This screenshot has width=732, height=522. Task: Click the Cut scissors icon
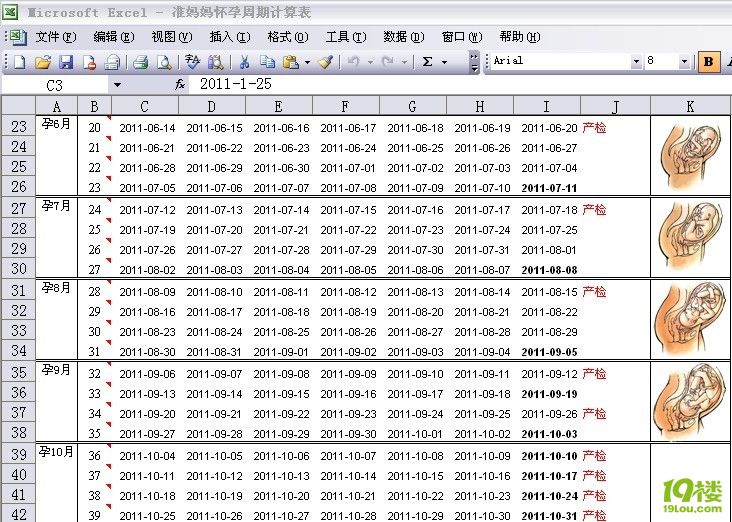[x=243, y=62]
